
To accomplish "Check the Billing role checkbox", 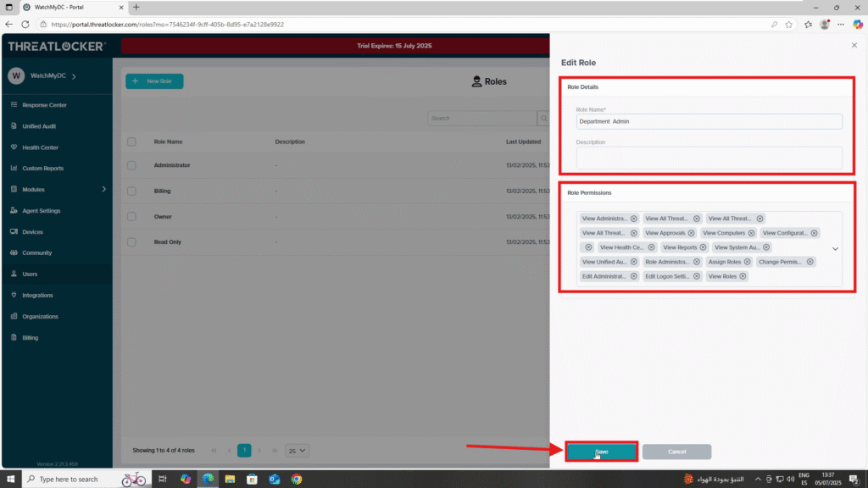I will point(131,191).
